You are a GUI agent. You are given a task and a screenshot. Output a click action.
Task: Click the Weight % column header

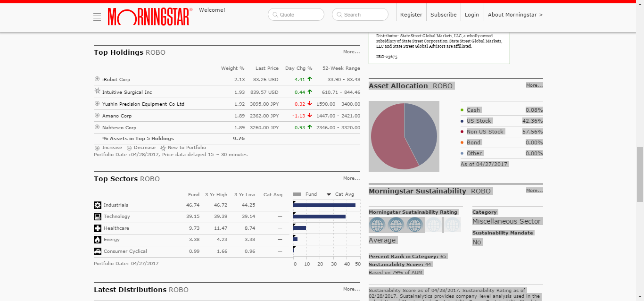pyautogui.click(x=233, y=68)
